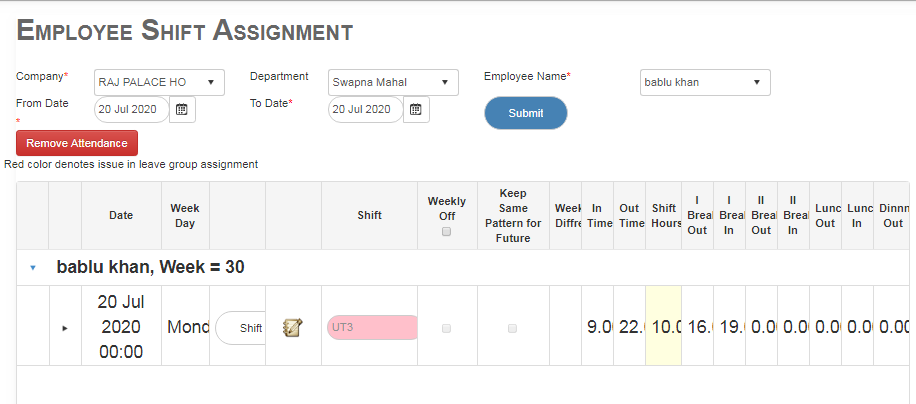Click the Submit button
Screen dimensions: 916x404
[x=526, y=113]
